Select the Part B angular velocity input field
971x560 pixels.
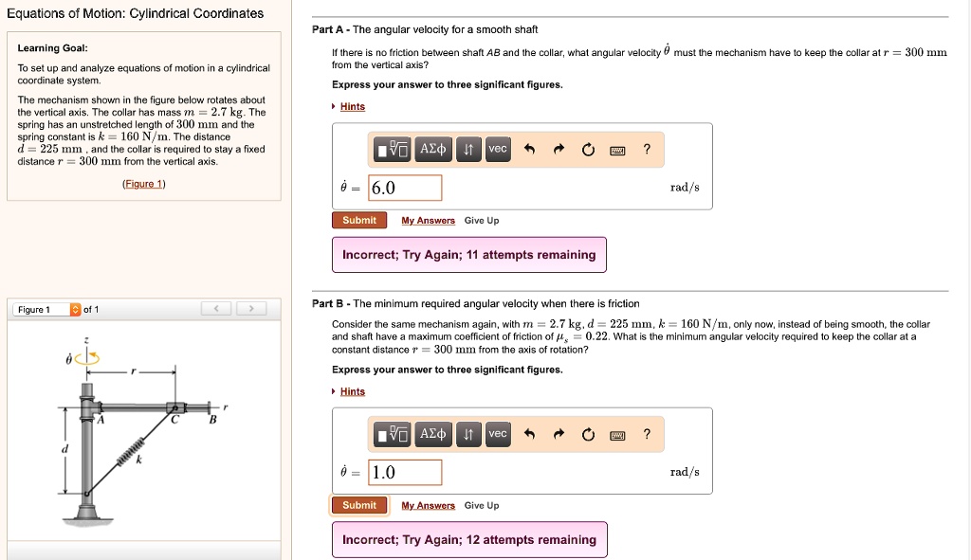[x=404, y=472]
